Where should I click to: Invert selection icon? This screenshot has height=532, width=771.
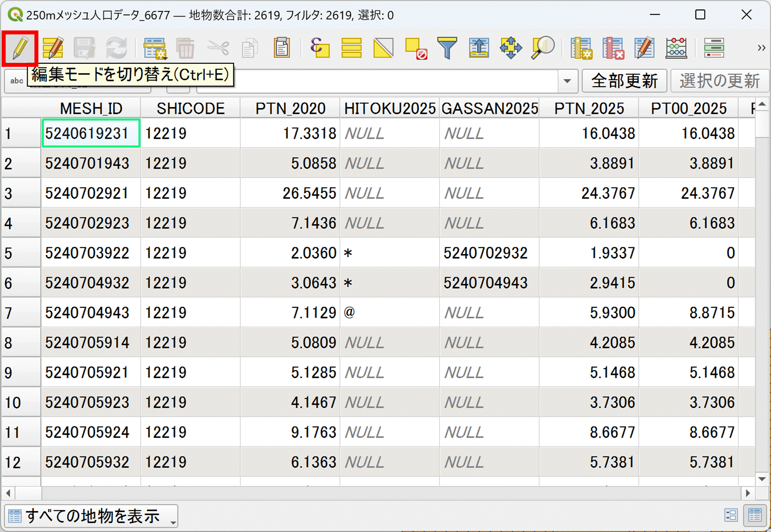383,48
